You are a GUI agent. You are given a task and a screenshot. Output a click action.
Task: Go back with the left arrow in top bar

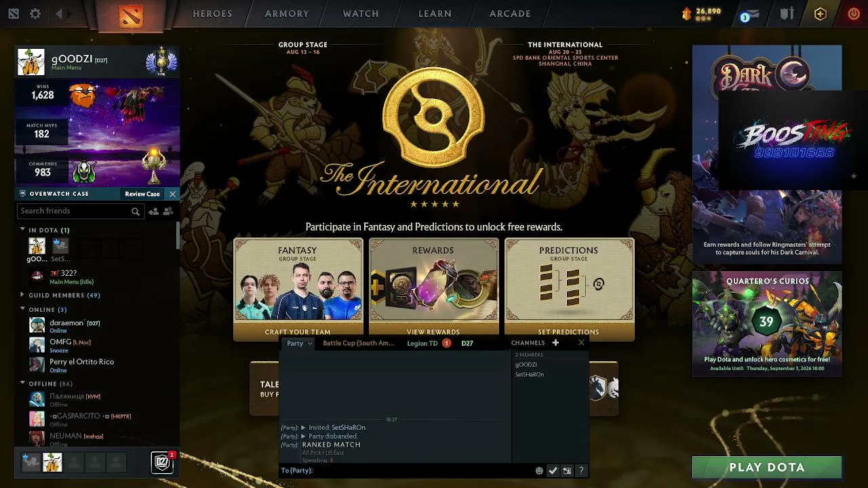[59, 14]
